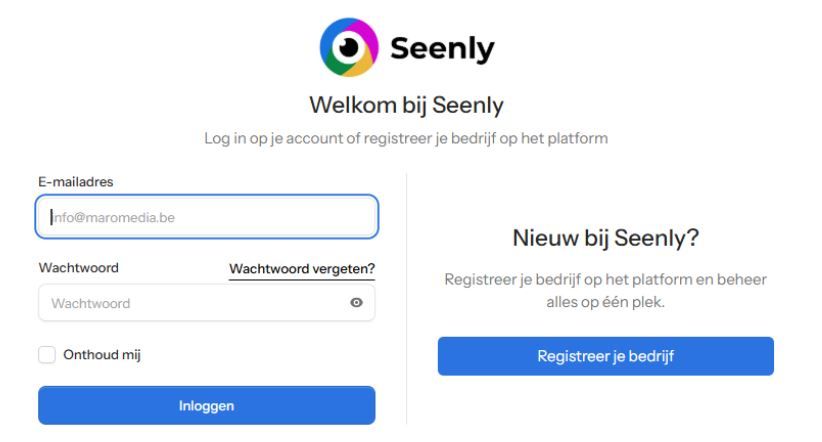Click the Nieuw bij Seenly? heading
This screenshot has height=442, width=822.
(x=605, y=238)
